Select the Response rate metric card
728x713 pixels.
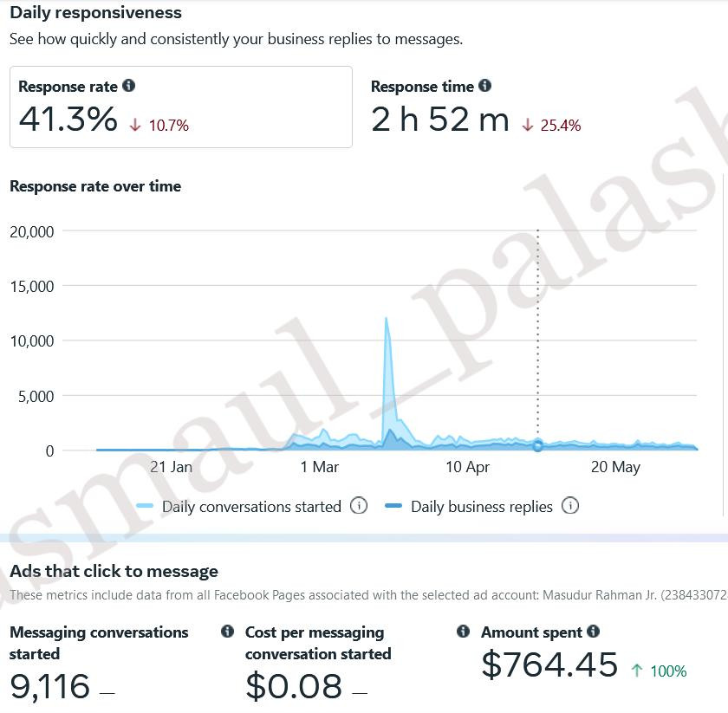tap(181, 107)
